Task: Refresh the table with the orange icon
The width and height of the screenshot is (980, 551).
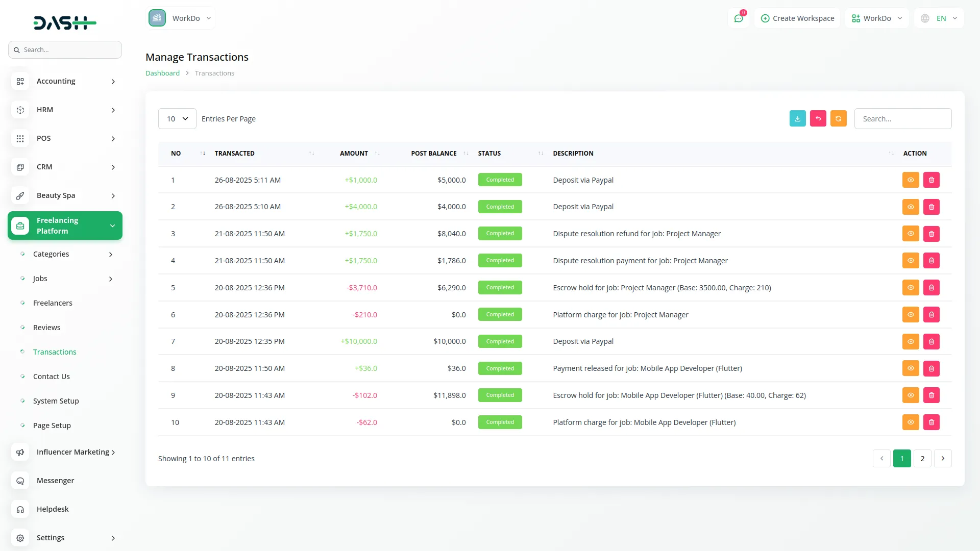Action: click(x=838, y=118)
